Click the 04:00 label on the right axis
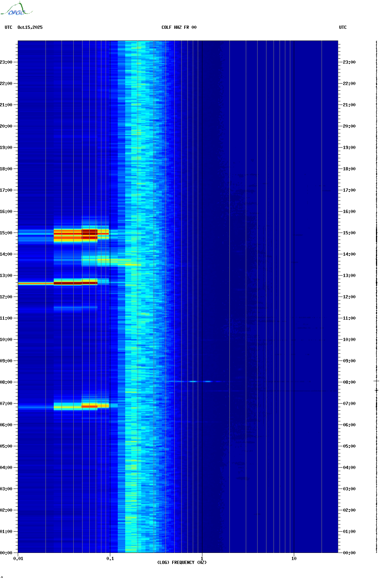The width and height of the screenshot is (392, 581). tap(349, 468)
